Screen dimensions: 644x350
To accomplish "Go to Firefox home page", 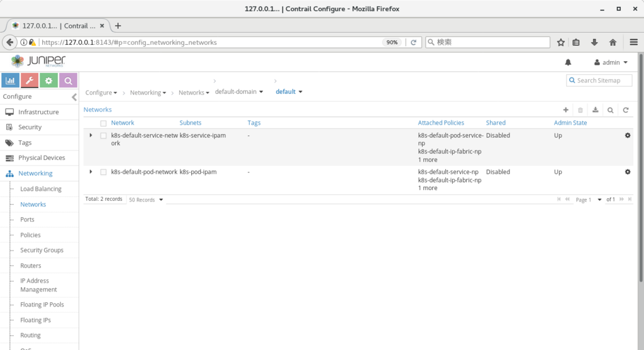I will coord(613,42).
